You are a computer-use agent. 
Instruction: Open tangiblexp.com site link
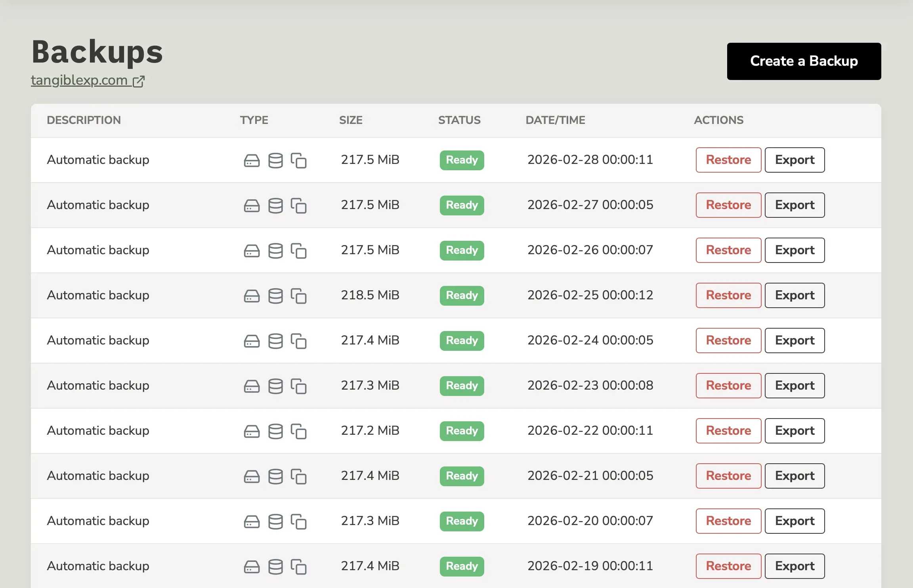79,80
